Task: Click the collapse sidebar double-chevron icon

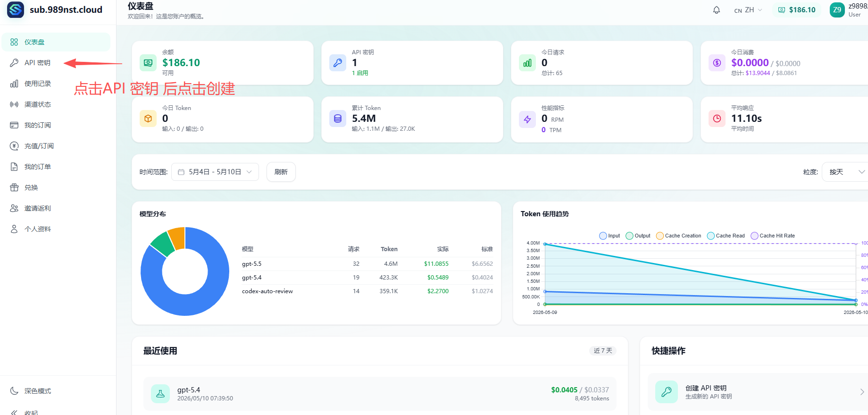Action: click(x=14, y=412)
